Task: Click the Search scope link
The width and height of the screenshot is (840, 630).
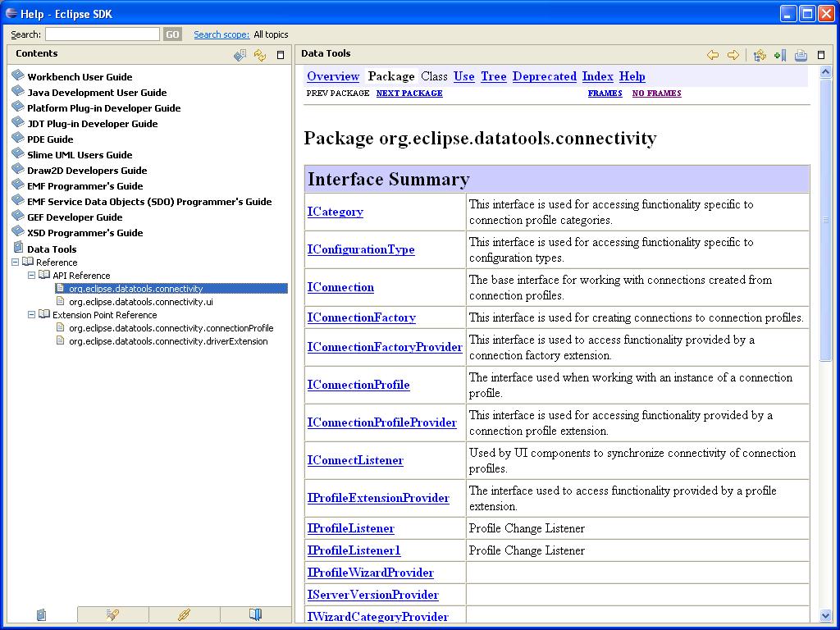Action: point(221,34)
